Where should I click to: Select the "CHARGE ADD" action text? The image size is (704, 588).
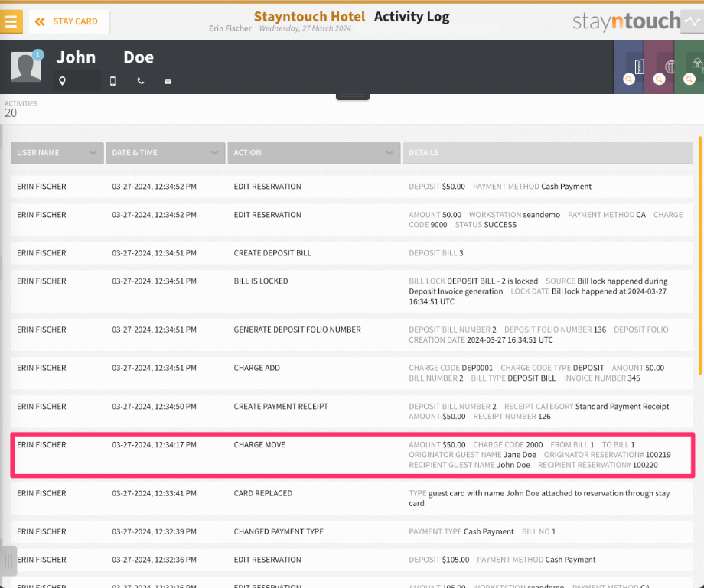tap(257, 368)
